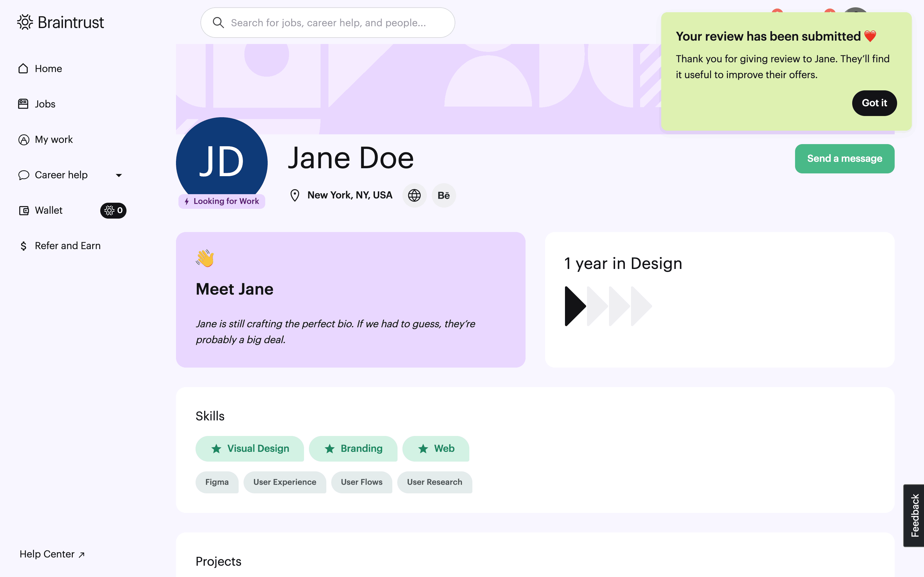The height and width of the screenshot is (577, 924).
Task: Click the Wallet balance badge
Action: tap(113, 210)
